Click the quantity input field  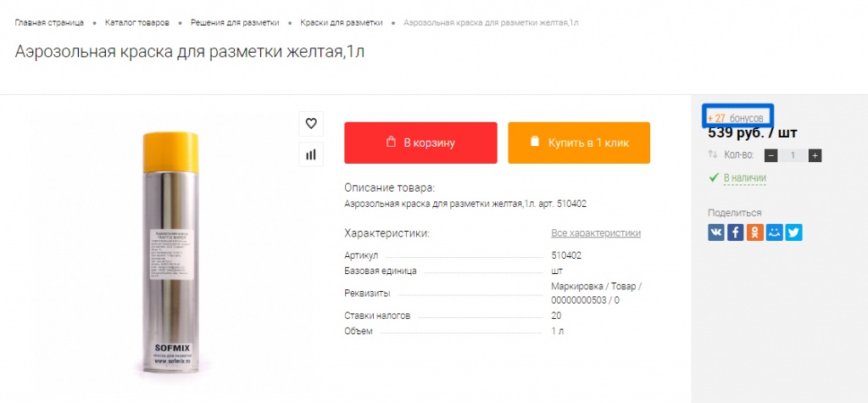[x=793, y=156]
